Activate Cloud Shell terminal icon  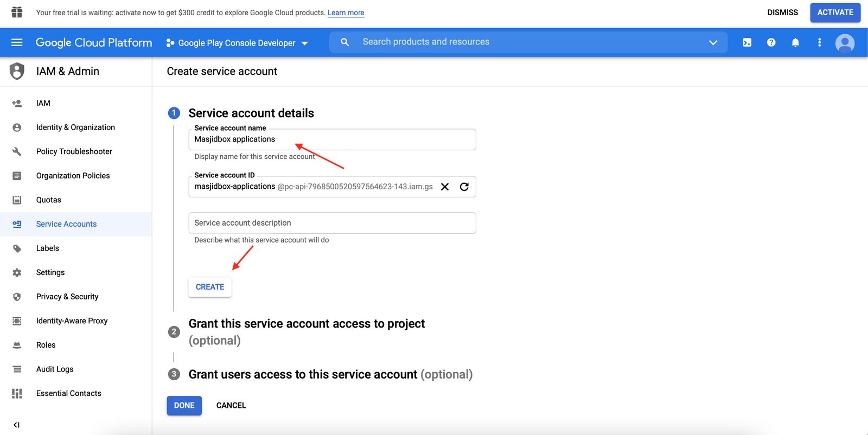point(747,42)
